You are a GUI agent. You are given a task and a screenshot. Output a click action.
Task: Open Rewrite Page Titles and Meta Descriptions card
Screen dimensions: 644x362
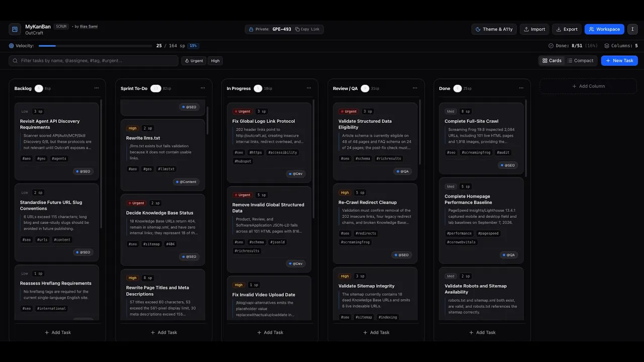[163, 295]
